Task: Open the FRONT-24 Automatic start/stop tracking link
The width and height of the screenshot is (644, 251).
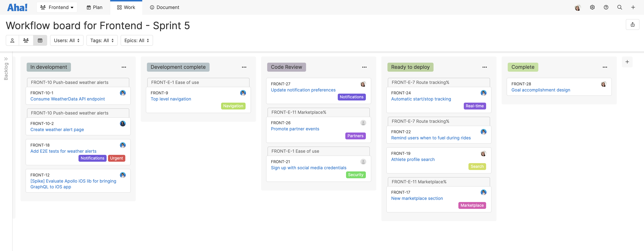Action: click(x=421, y=99)
